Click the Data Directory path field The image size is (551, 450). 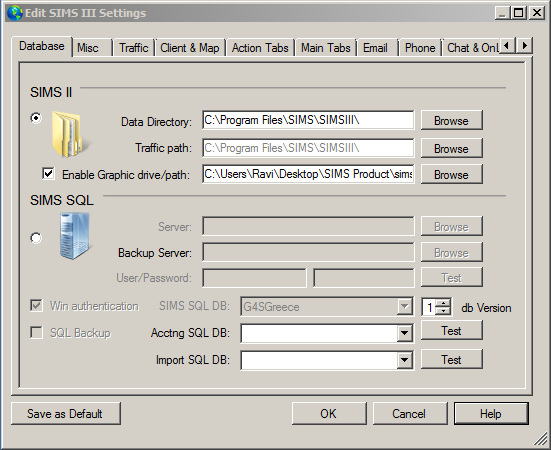click(x=308, y=120)
